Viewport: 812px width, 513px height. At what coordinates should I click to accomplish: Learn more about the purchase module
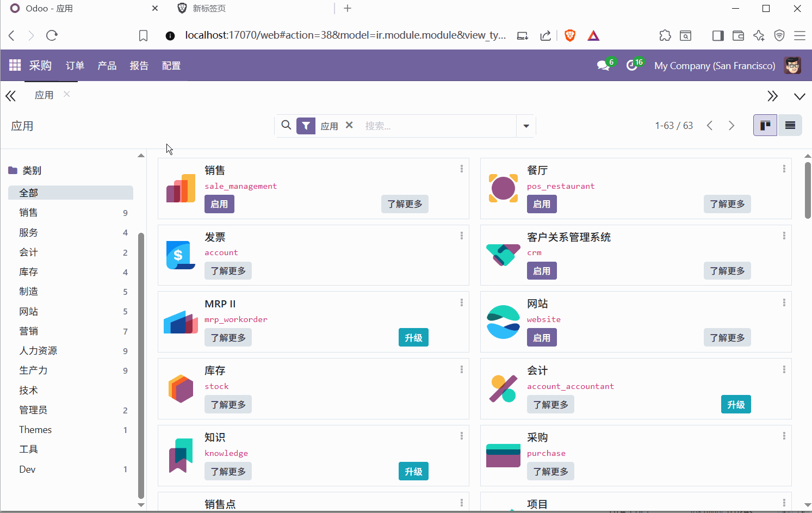[550, 472]
